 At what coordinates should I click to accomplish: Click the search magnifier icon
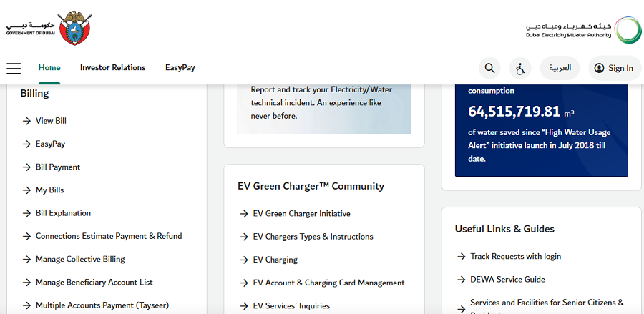coord(489,68)
